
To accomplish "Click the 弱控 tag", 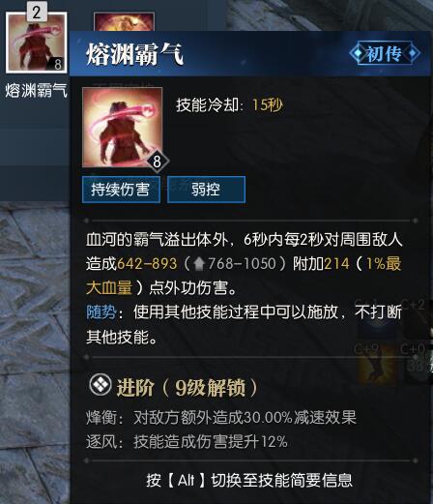I will pyautogui.click(x=206, y=190).
